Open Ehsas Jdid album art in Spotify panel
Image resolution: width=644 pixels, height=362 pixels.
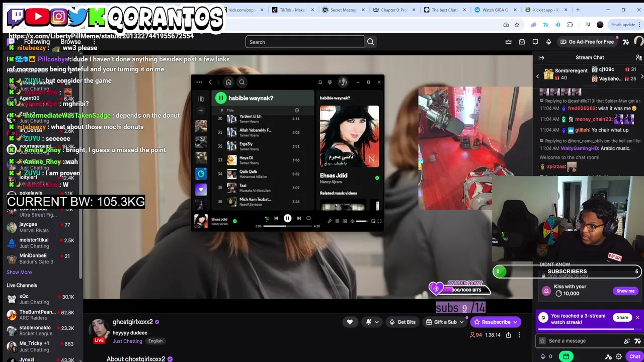350,136
